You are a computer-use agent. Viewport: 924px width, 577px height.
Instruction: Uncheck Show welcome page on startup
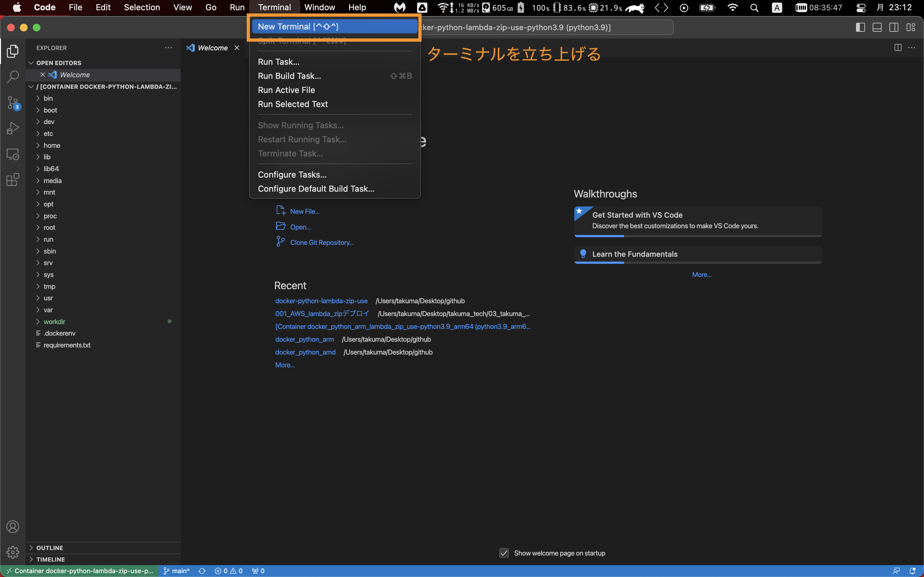click(504, 553)
